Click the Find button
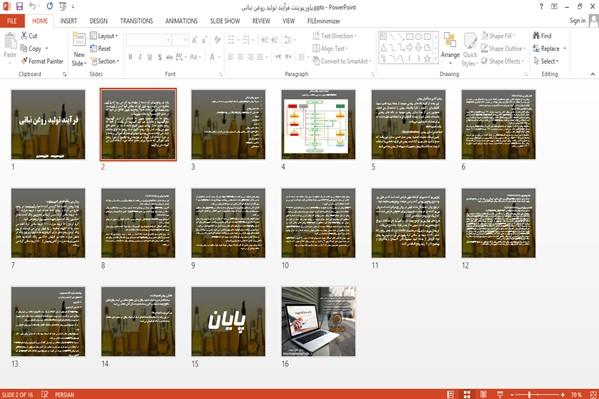 542,36
